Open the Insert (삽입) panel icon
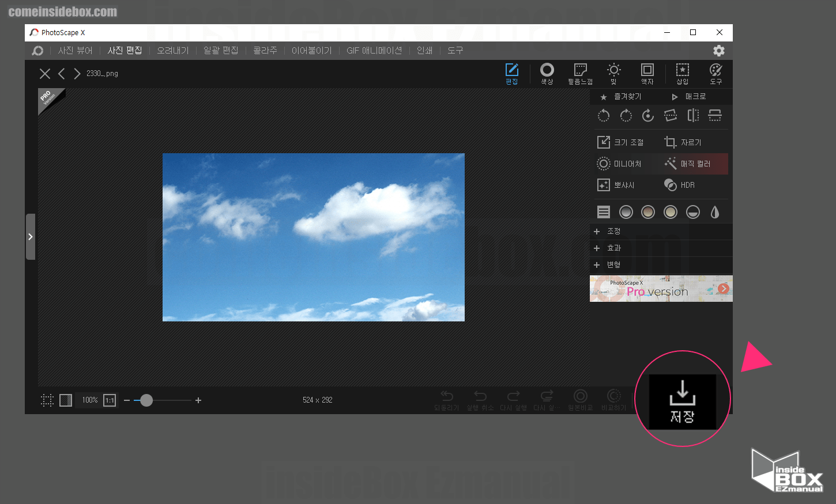 point(682,73)
